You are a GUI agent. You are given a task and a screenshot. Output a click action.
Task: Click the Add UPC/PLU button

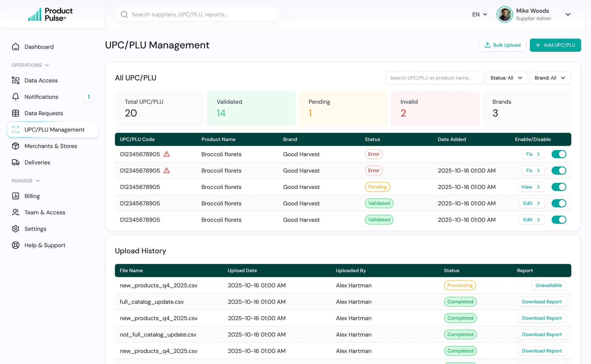(555, 45)
